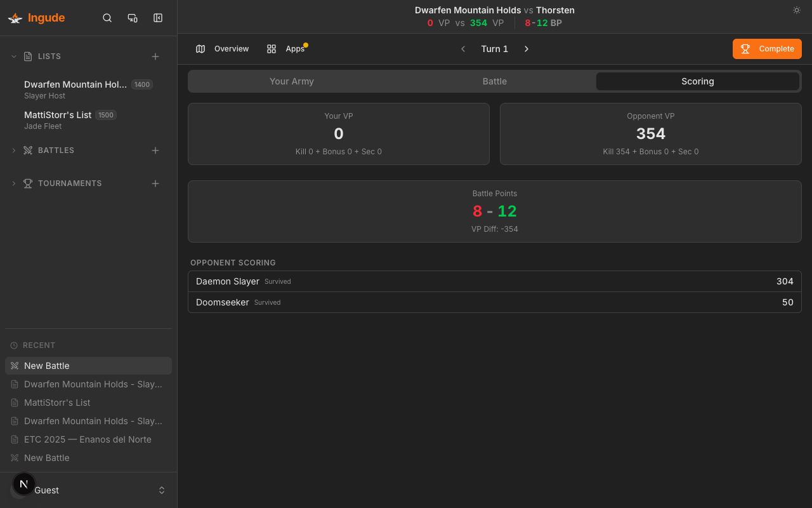Select the crossed-swords Battles icon
Screen dimensions: 812x508
pos(27,150)
